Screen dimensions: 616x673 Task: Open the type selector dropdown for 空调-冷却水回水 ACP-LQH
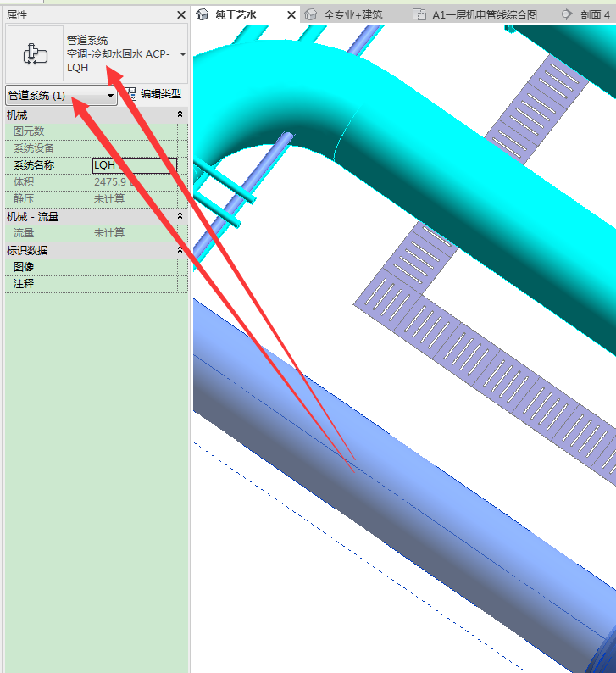183,54
